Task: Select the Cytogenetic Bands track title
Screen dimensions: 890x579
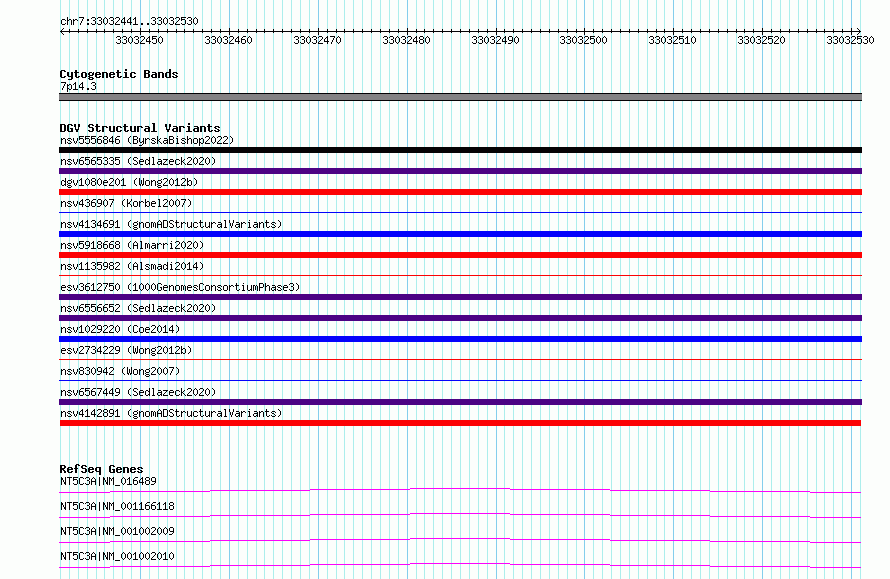Action: (119, 74)
